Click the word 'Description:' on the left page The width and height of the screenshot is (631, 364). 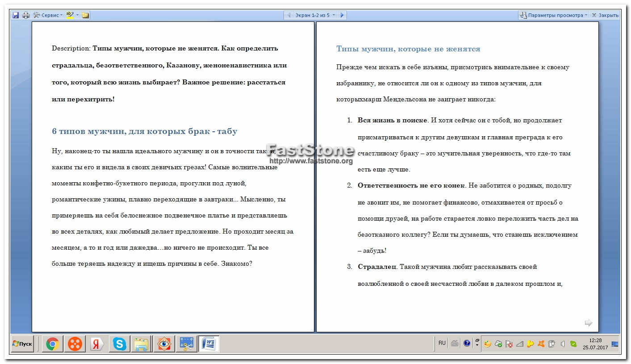pyautogui.click(x=71, y=48)
